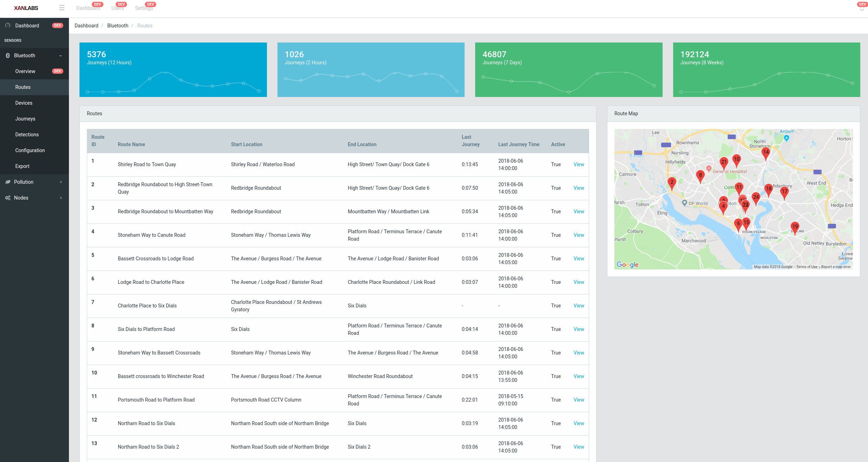Screen dimensions: 868x462
Task: Click the Bluetooth icon in sidebar
Action: [x=8, y=56]
